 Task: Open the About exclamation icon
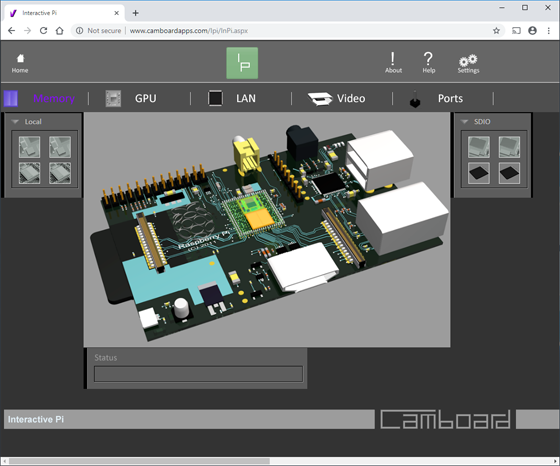393,59
